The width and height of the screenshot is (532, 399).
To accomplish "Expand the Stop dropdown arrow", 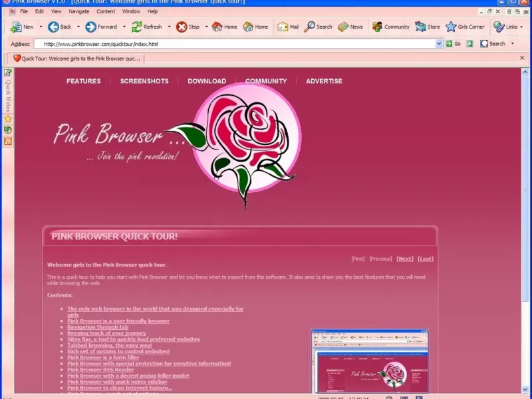I will tap(206, 27).
